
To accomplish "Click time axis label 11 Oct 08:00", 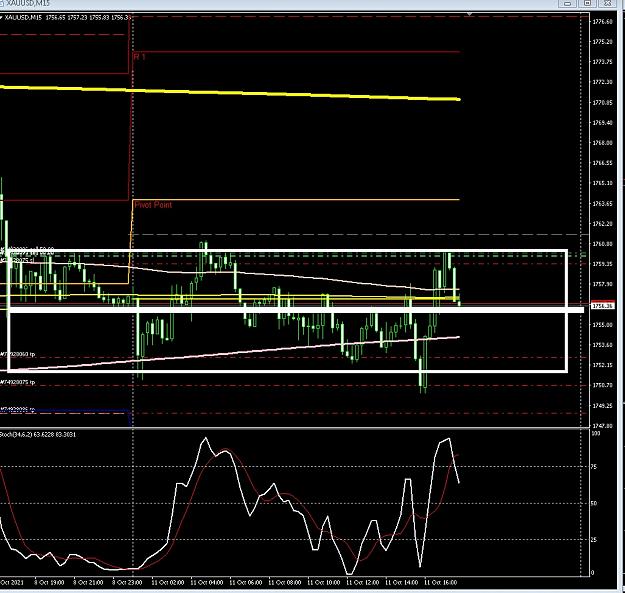I will click(285, 582).
